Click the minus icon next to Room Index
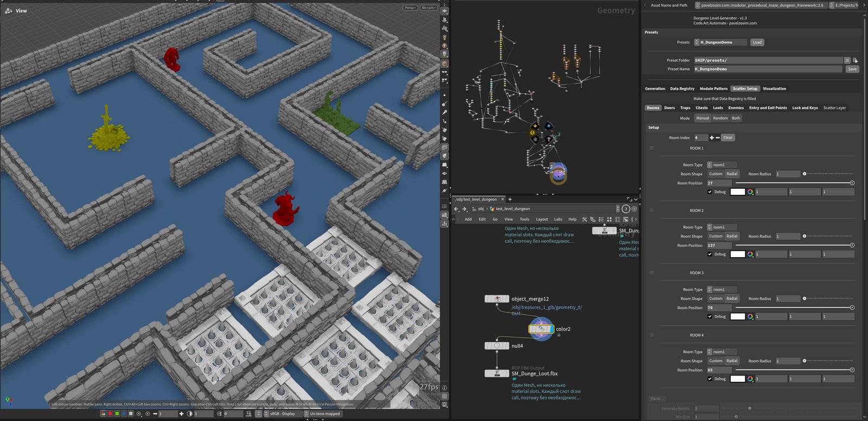 click(718, 137)
